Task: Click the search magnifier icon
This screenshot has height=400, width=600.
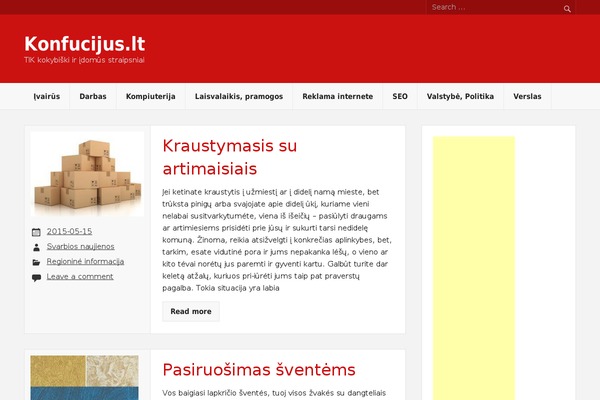Action: click(x=567, y=8)
